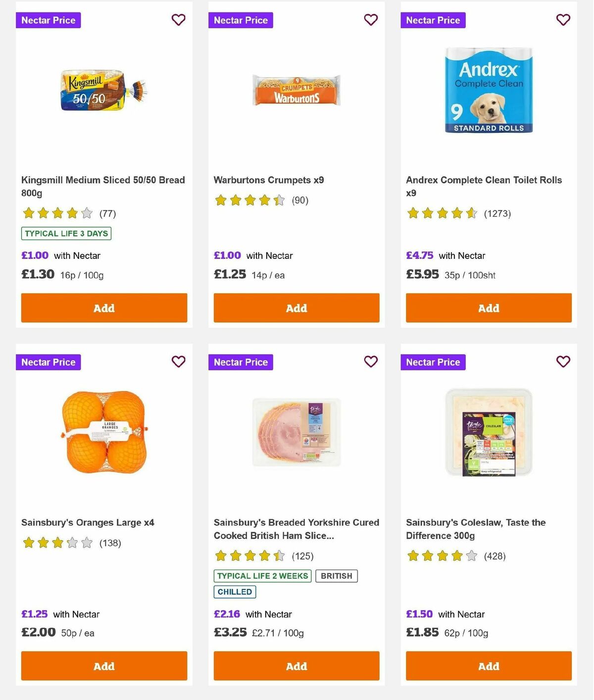Expand the CHILLED filter tag on the ham

[234, 592]
